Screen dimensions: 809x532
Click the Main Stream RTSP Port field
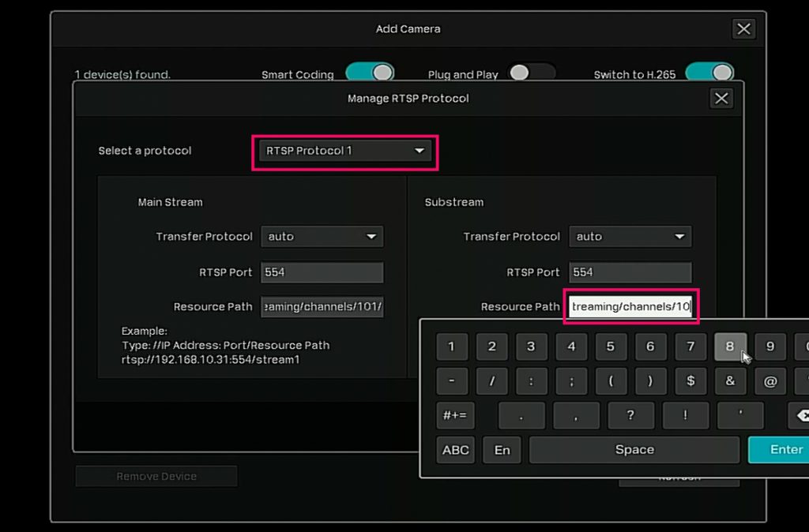[x=322, y=272]
